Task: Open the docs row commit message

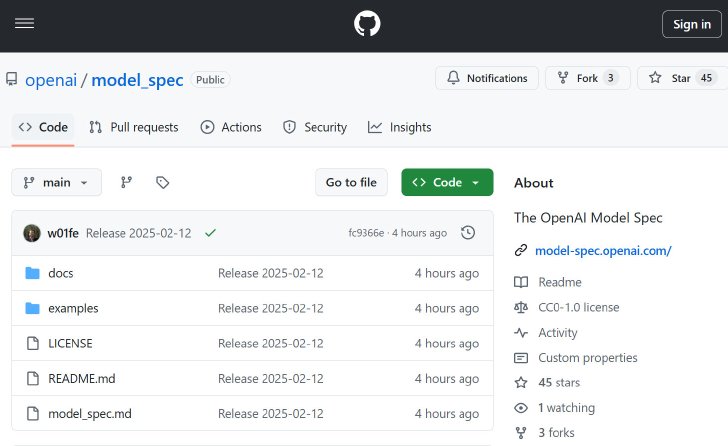Action: (271, 273)
